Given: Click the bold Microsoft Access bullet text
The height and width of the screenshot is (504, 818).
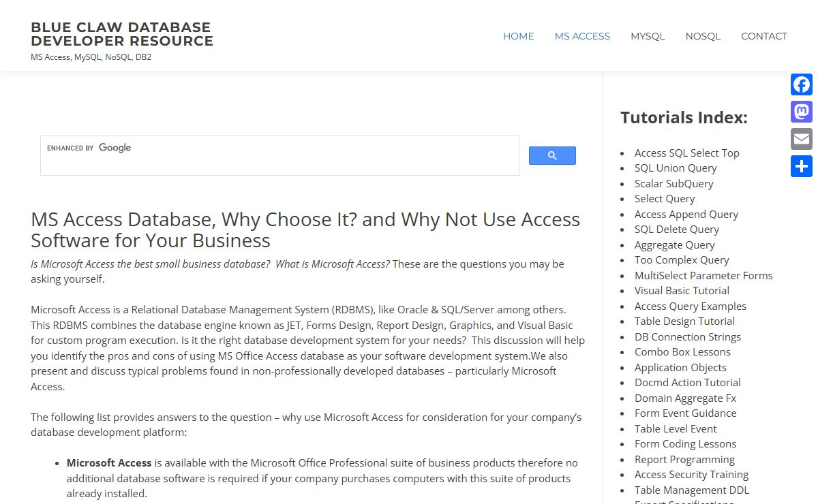Looking at the screenshot, I should (x=109, y=463).
